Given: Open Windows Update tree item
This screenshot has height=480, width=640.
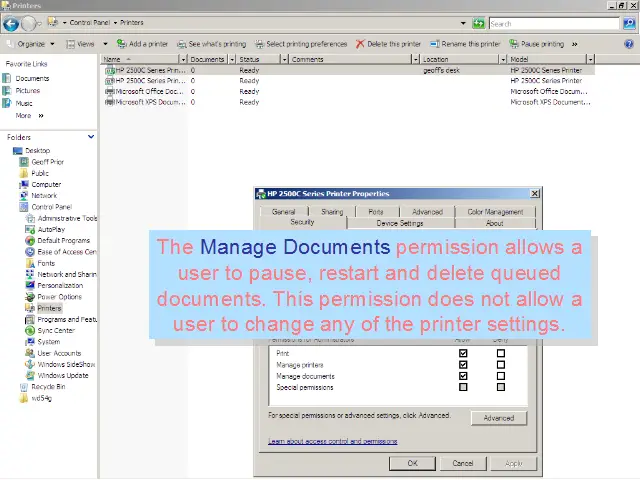Looking at the screenshot, I should (57, 376).
